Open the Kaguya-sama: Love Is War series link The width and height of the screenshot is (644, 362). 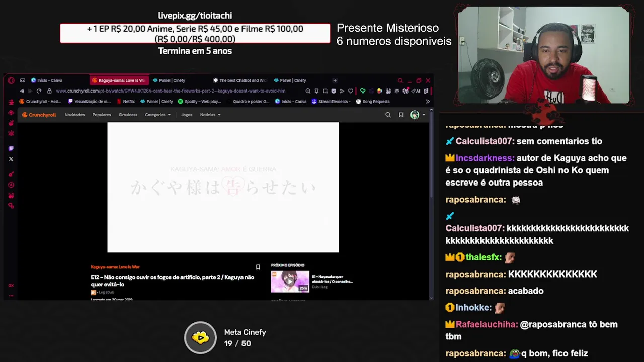pyautogui.click(x=115, y=267)
